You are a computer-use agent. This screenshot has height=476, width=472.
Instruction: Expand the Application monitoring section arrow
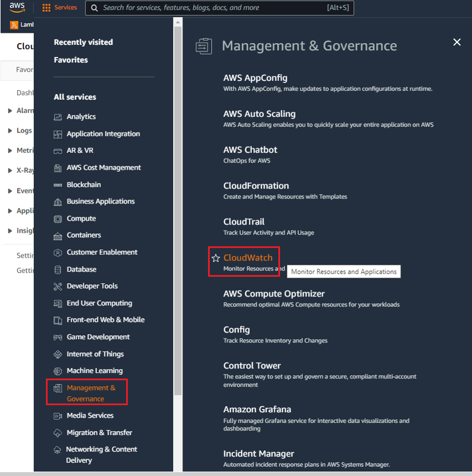10,211
